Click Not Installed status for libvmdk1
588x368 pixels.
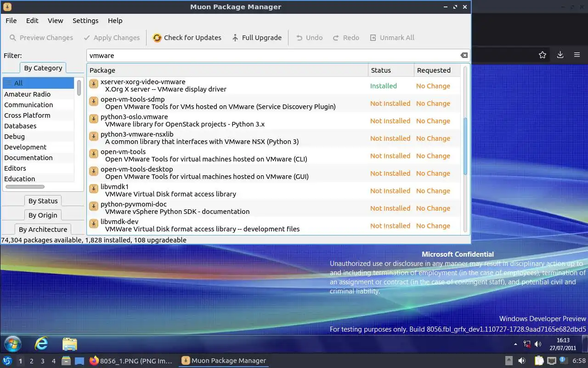(390, 191)
